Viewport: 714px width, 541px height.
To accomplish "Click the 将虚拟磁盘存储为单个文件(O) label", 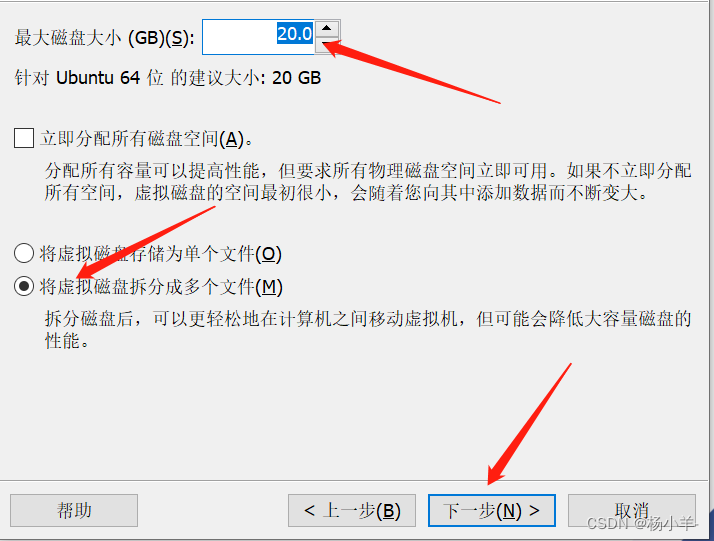I will click(x=161, y=254).
